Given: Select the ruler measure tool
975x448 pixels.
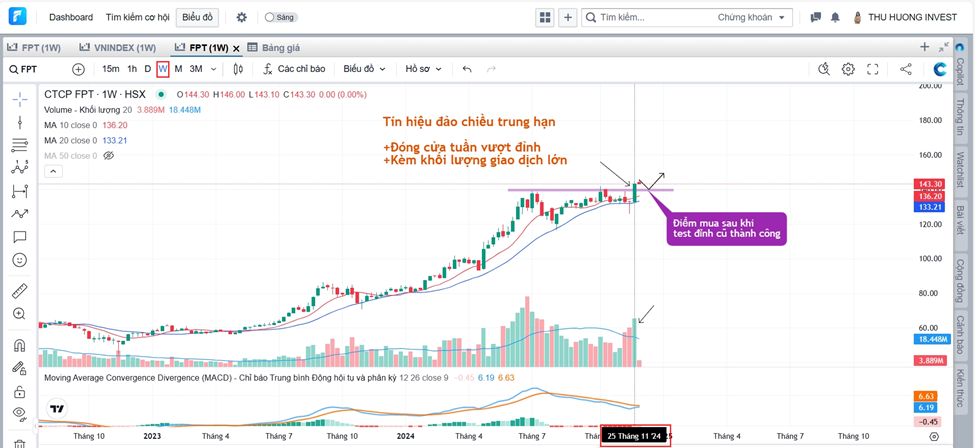Looking at the screenshot, I should coord(20,291).
